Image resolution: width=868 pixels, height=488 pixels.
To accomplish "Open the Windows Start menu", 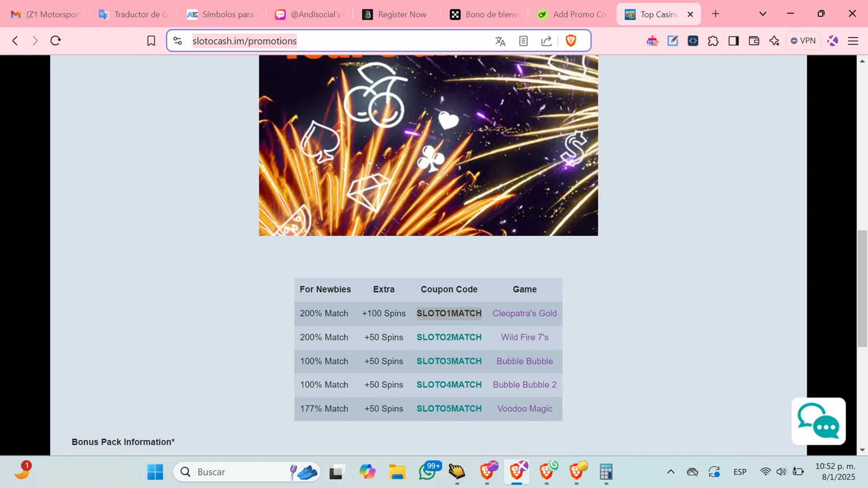I will pyautogui.click(x=155, y=472).
